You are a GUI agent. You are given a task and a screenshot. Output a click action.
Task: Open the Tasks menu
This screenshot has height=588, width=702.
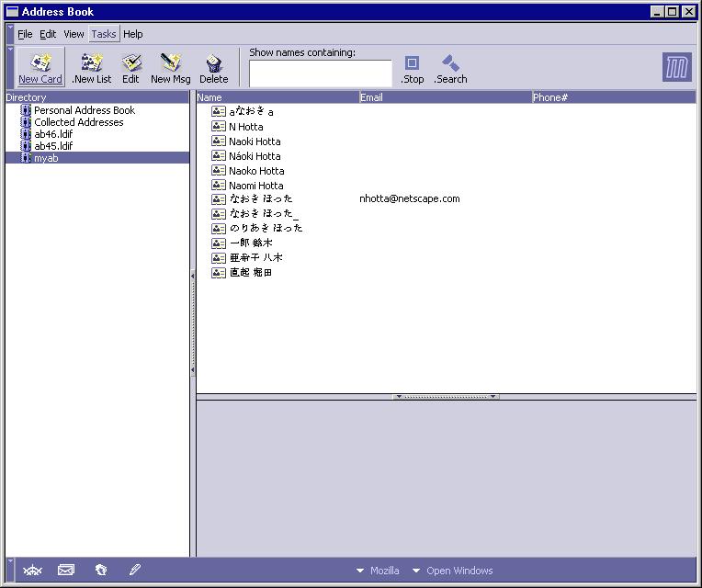[x=104, y=34]
